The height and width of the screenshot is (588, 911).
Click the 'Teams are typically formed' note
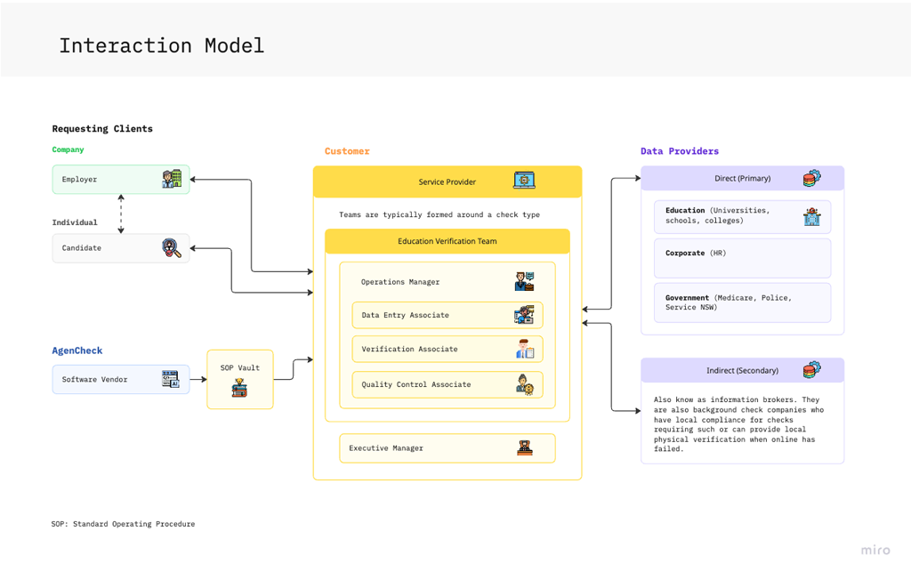pyautogui.click(x=439, y=214)
